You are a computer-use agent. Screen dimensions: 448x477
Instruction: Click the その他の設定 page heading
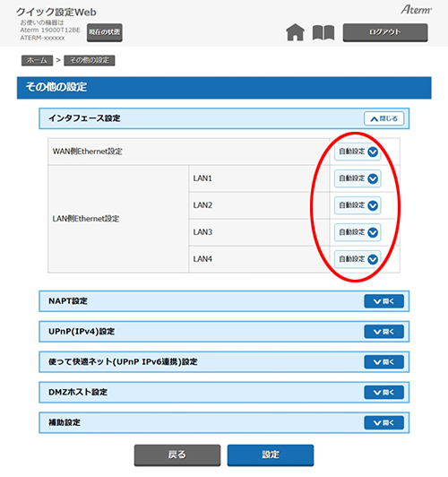(56, 87)
